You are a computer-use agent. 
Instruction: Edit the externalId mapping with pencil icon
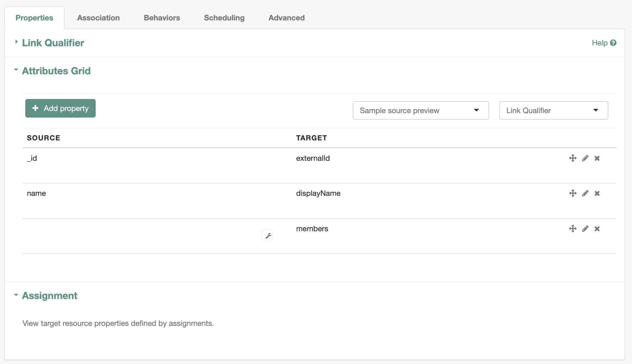585,158
